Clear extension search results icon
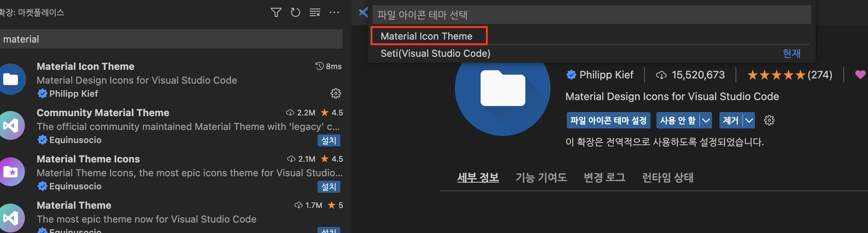The image size is (868, 233). click(315, 13)
